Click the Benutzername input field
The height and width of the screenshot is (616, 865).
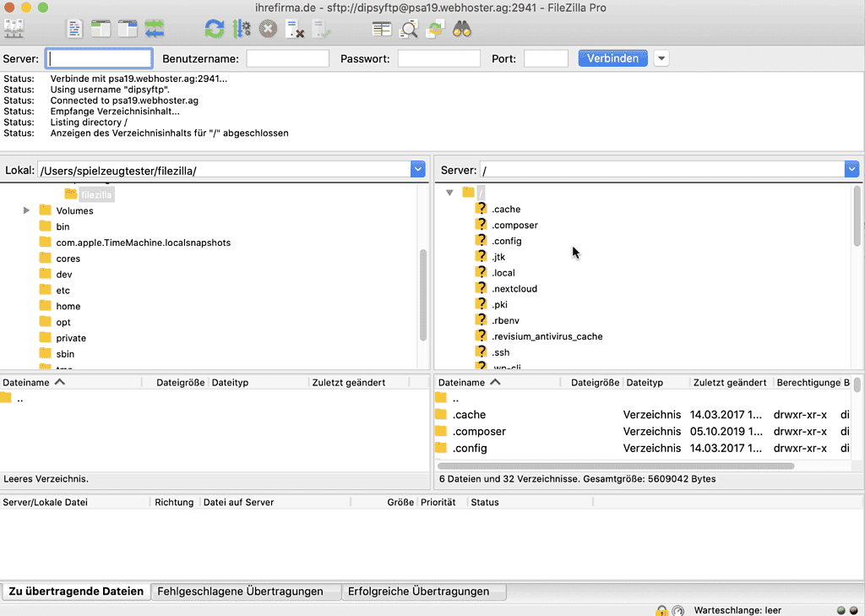coord(287,58)
